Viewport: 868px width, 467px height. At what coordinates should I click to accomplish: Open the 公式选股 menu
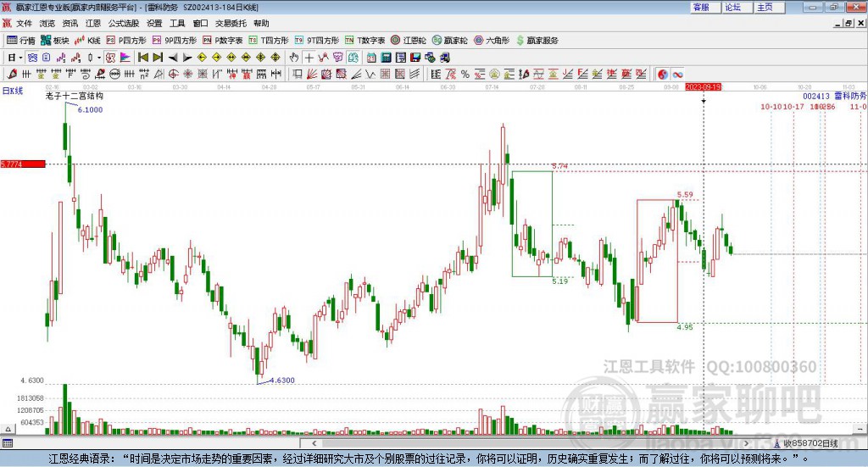click(x=124, y=23)
